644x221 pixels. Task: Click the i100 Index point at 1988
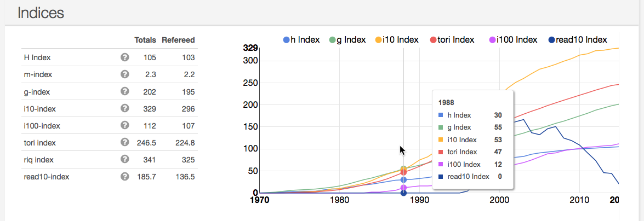(404, 188)
